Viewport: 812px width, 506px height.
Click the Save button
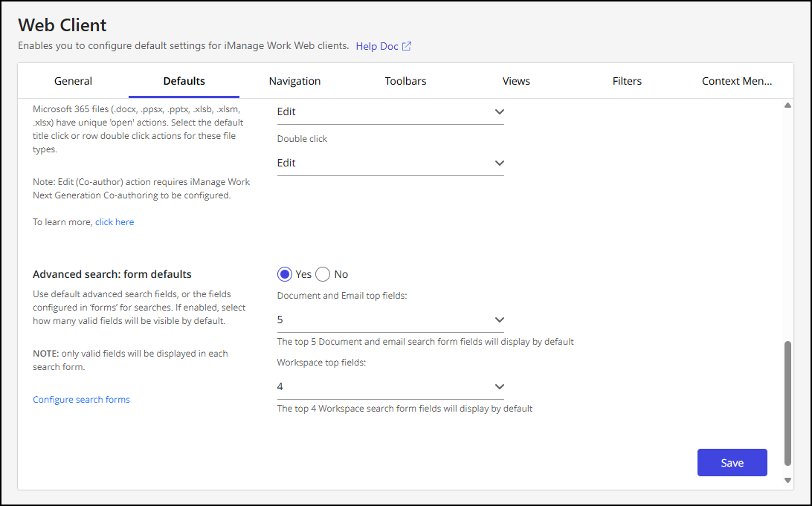coord(732,462)
